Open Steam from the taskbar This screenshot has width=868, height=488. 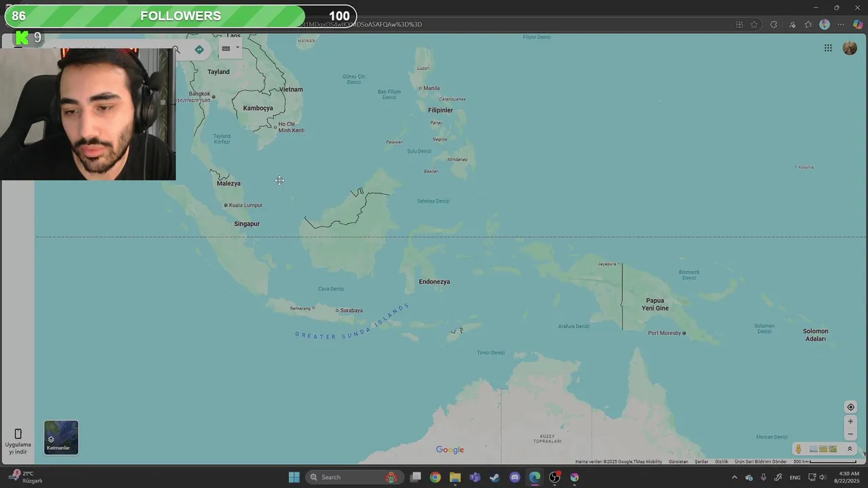click(495, 477)
